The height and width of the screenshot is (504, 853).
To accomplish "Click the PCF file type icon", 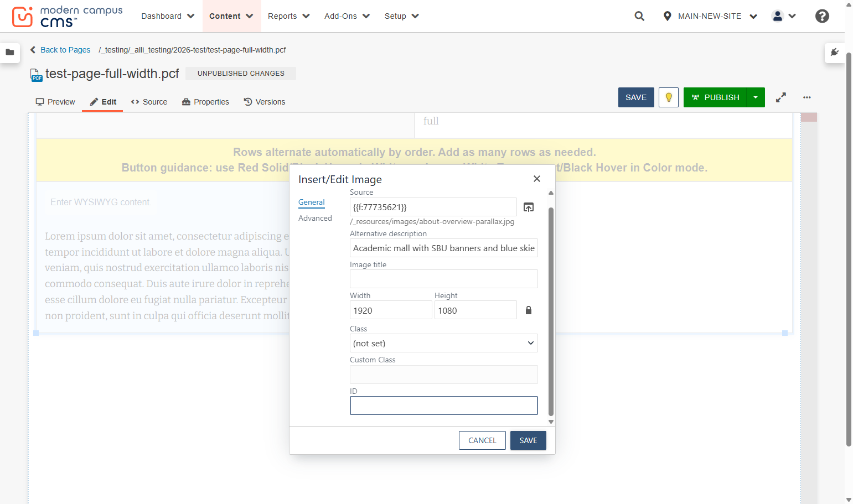I will point(36,75).
